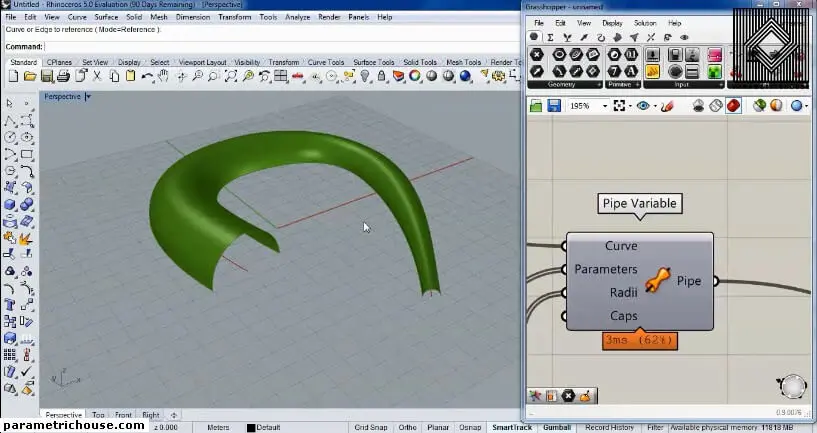Viewport: 817px width, 433px height.
Task: Click the Print icon in Rhino toolbar
Action: [62, 76]
